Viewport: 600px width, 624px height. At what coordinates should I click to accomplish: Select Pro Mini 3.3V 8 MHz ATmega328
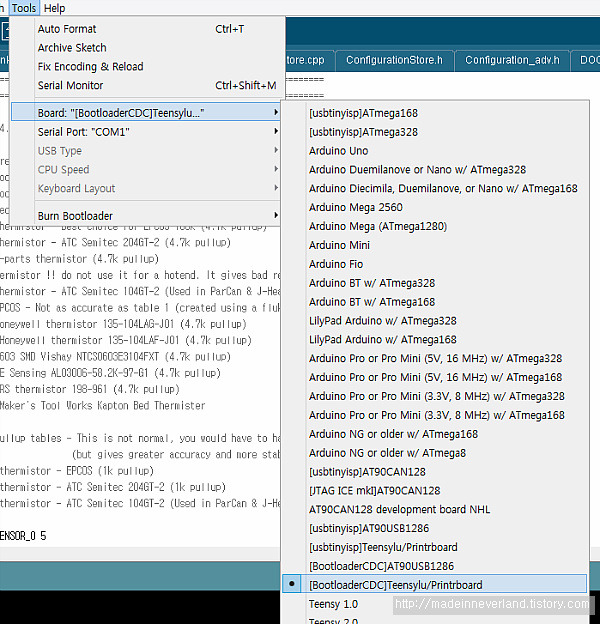(434, 396)
